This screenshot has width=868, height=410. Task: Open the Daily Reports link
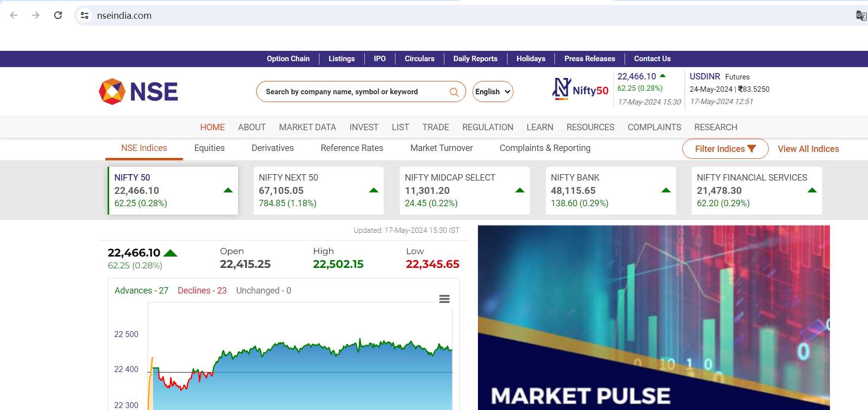tap(475, 59)
